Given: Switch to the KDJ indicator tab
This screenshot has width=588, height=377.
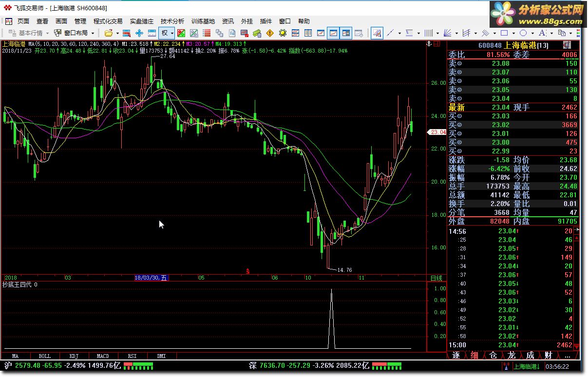Looking at the screenshot, I should click(74, 356).
